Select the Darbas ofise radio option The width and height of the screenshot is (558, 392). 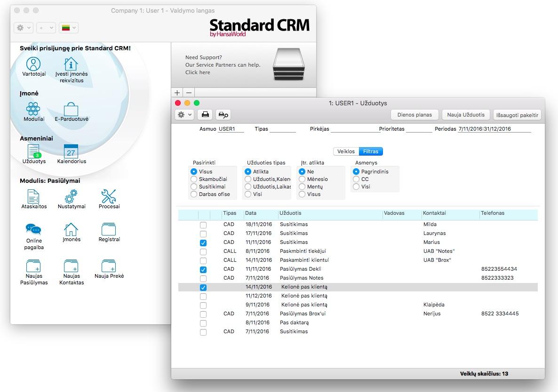point(193,194)
